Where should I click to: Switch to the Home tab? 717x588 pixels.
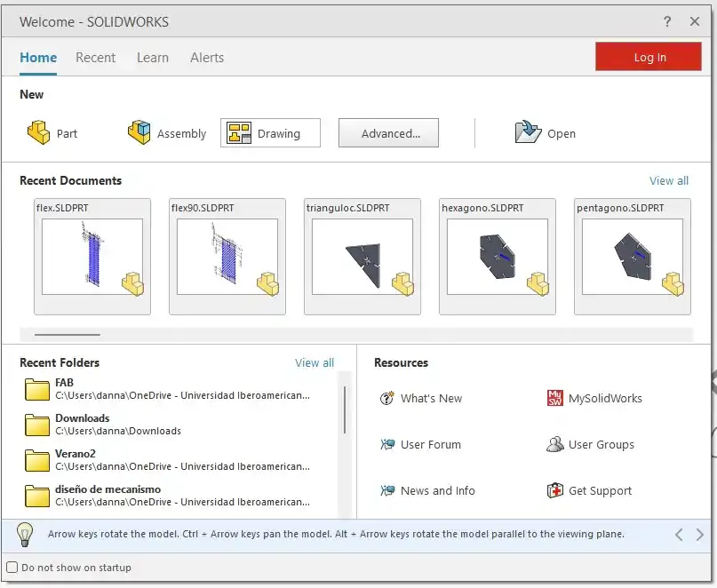click(38, 58)
